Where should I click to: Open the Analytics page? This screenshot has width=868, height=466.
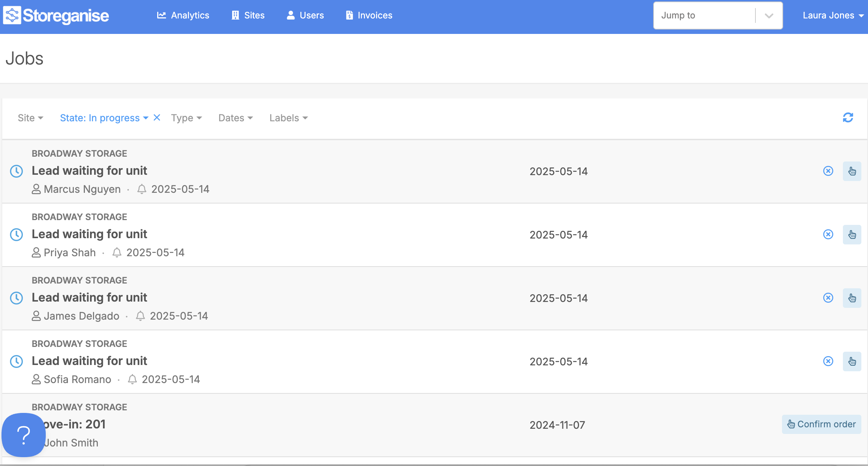[183, 15]
